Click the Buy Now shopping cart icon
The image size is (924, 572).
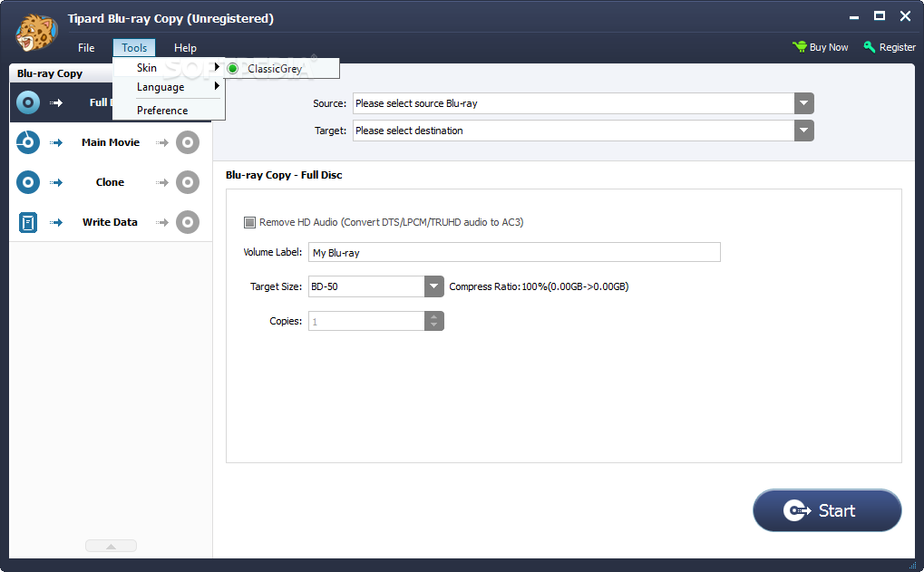tap(799, 46)
